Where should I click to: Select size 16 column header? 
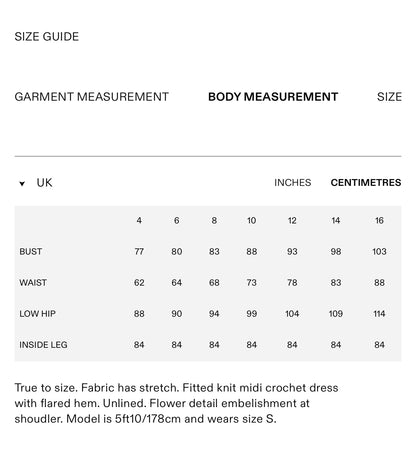tap(379, 220)
